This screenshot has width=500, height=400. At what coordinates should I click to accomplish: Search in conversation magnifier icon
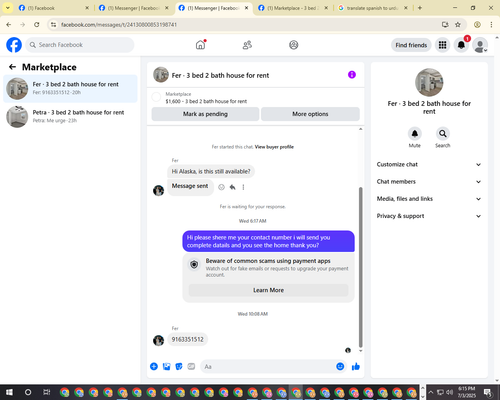coord(442,134)
